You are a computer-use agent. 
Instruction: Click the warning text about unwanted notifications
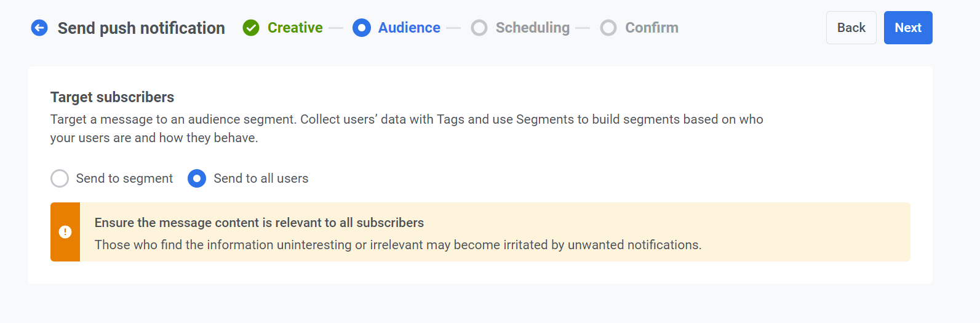click(x=397, y=245)
